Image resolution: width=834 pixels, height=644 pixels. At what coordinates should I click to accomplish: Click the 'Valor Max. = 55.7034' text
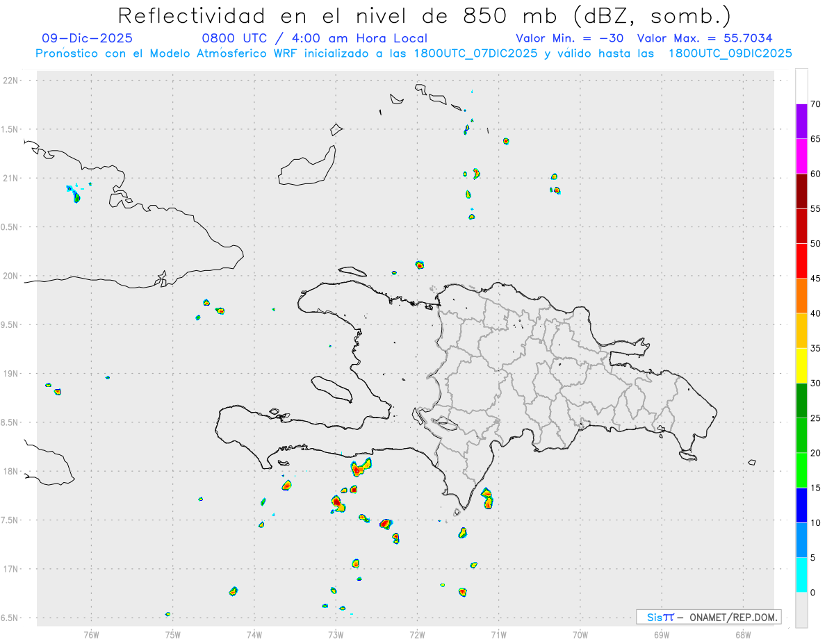coord(704,38)
